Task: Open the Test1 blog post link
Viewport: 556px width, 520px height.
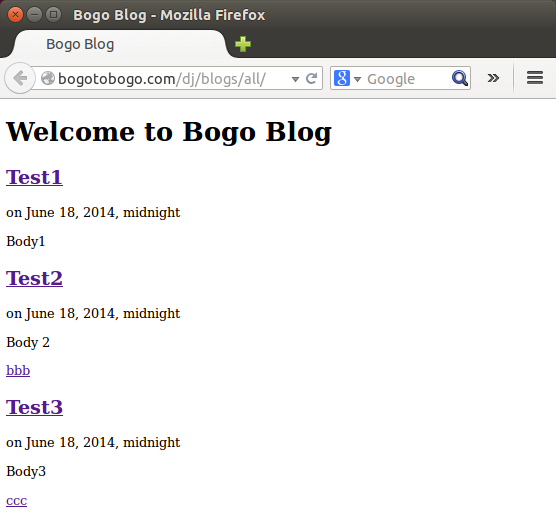Action: click(x=34, y=177)
